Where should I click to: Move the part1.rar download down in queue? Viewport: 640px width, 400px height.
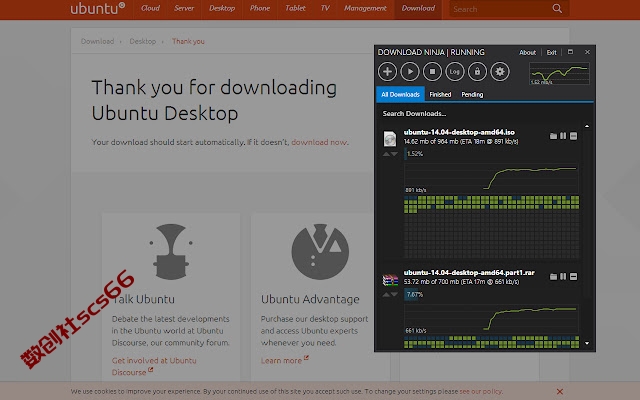click(x=394, y=294)
